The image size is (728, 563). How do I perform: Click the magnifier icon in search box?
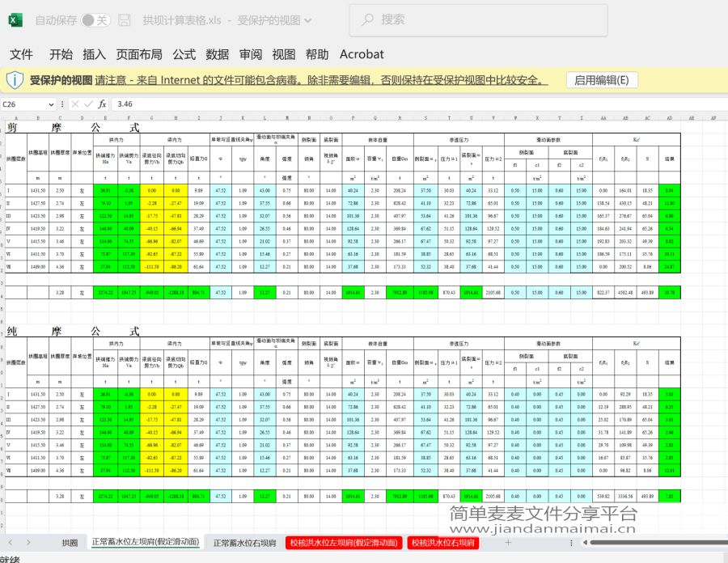click(x=368, y=19)
